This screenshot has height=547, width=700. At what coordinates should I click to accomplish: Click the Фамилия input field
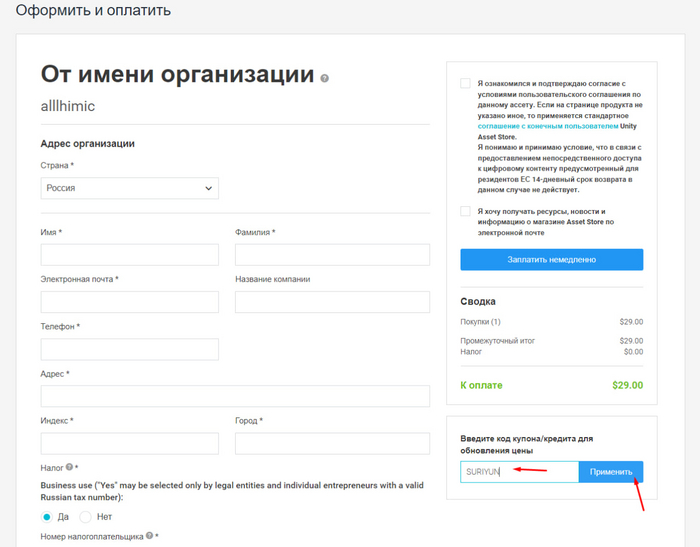pyautogui.click(x=333, y=255)
